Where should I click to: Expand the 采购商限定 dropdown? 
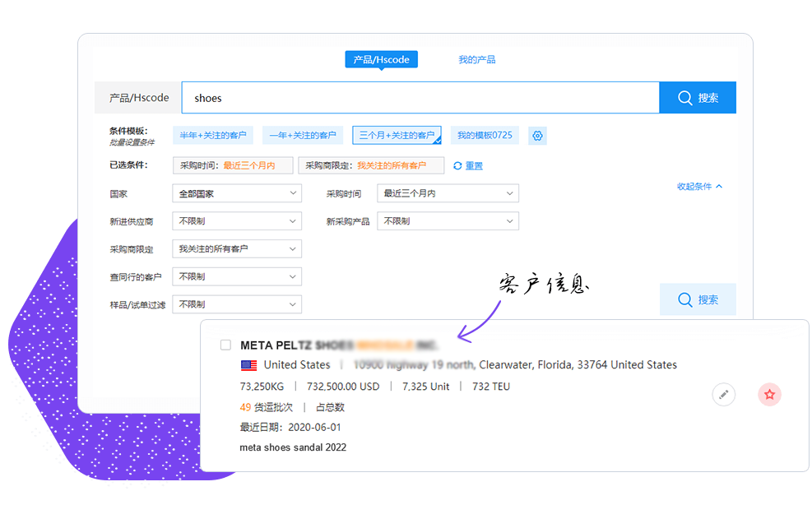pos(237,248)
